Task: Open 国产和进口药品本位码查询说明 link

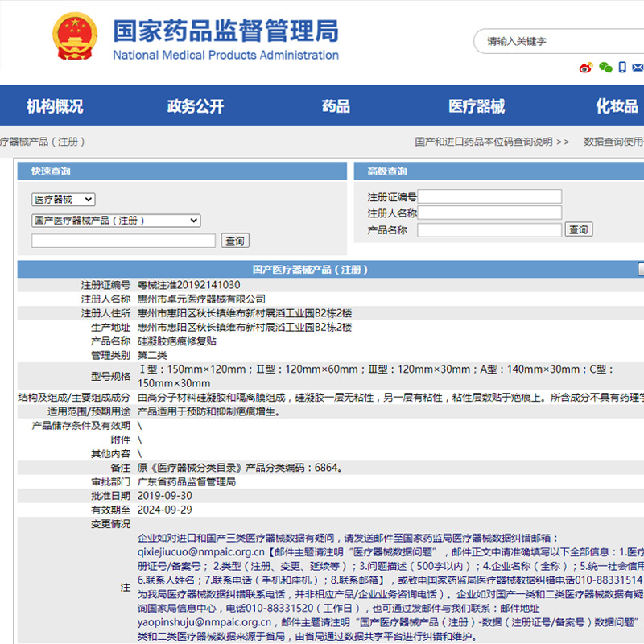Action: (x=492, y=142)
